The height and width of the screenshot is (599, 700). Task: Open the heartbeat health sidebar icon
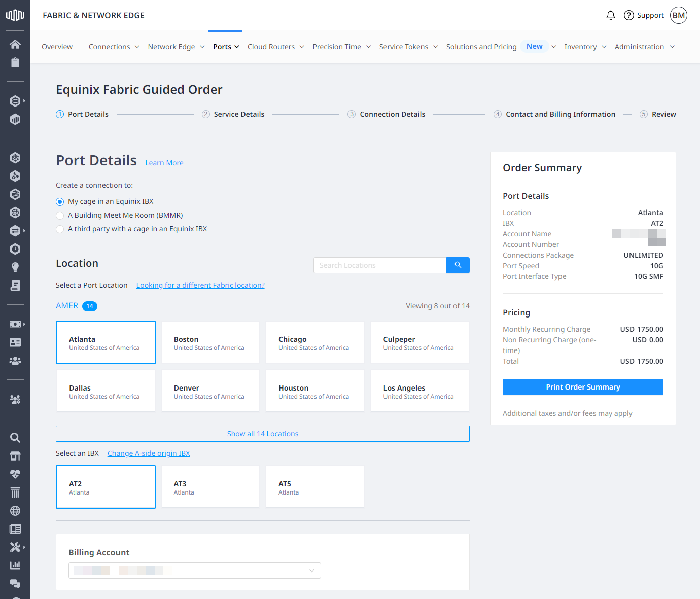(15, 474)
